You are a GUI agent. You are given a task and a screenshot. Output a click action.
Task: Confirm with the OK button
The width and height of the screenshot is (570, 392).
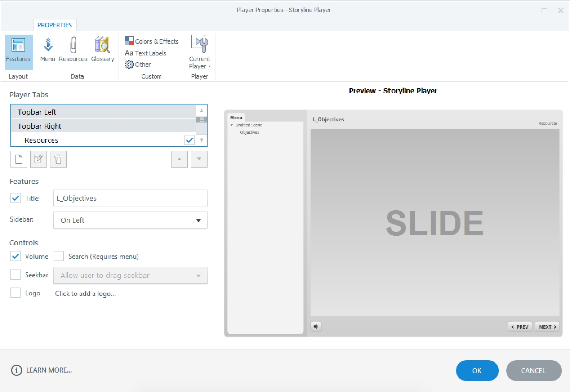coord(477,370)
